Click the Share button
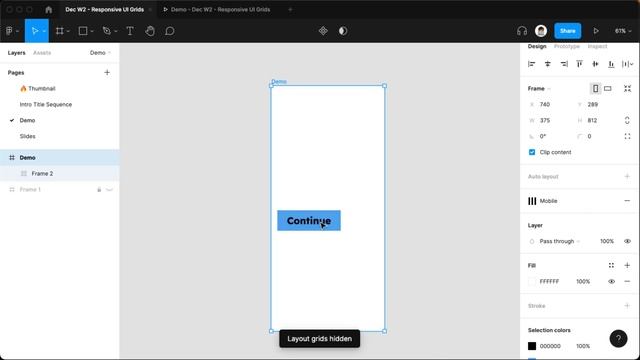The width and height of the screenshot is (640, 360). 567,31
